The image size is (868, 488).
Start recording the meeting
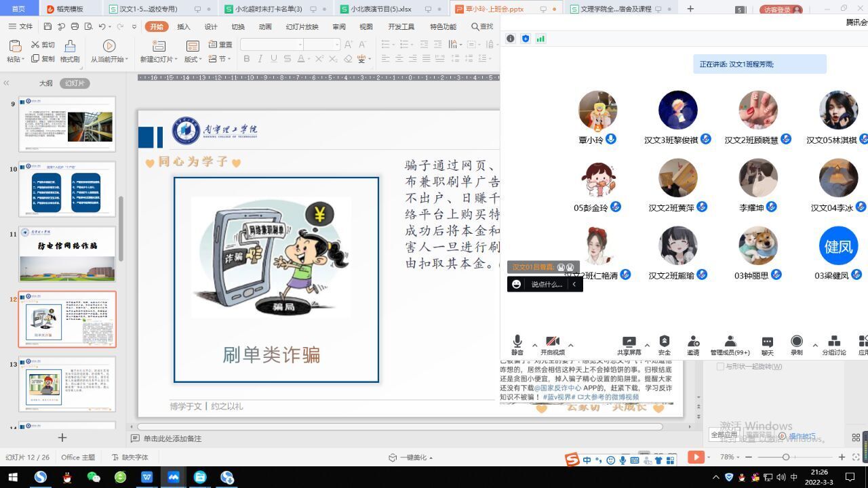797,344
